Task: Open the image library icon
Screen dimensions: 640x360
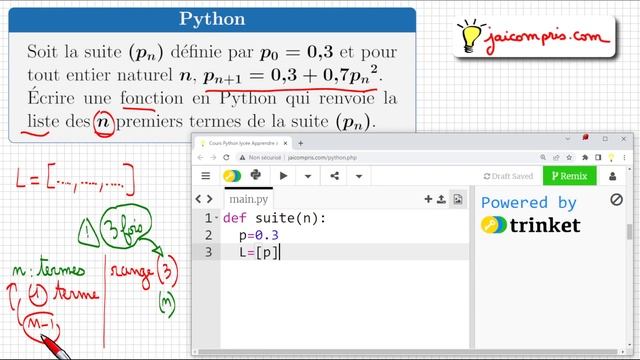Action: tap(458, 199)
